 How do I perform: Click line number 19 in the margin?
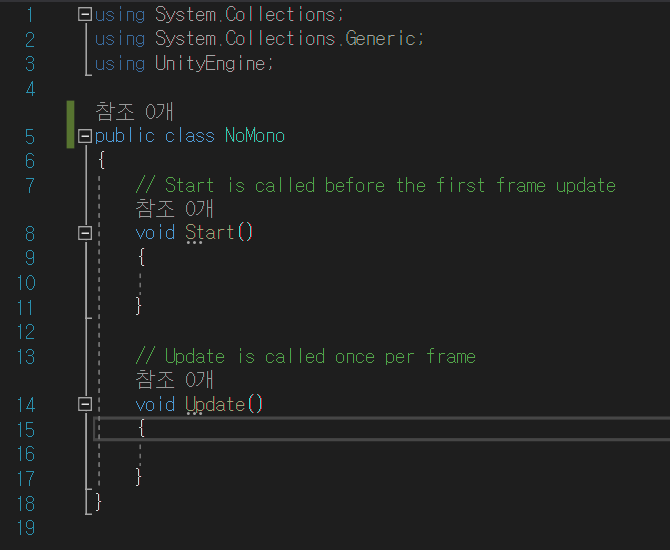(x=26, y=528)
